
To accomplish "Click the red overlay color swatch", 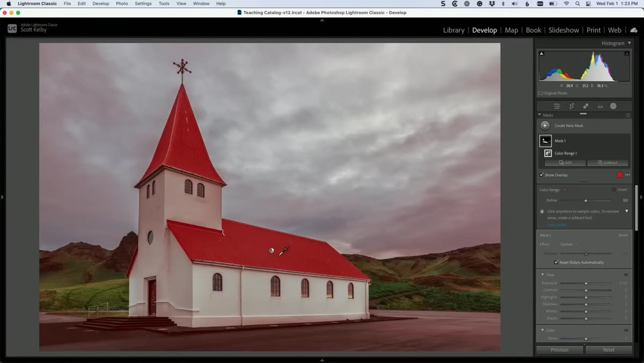I will click(x=620, y=175).
